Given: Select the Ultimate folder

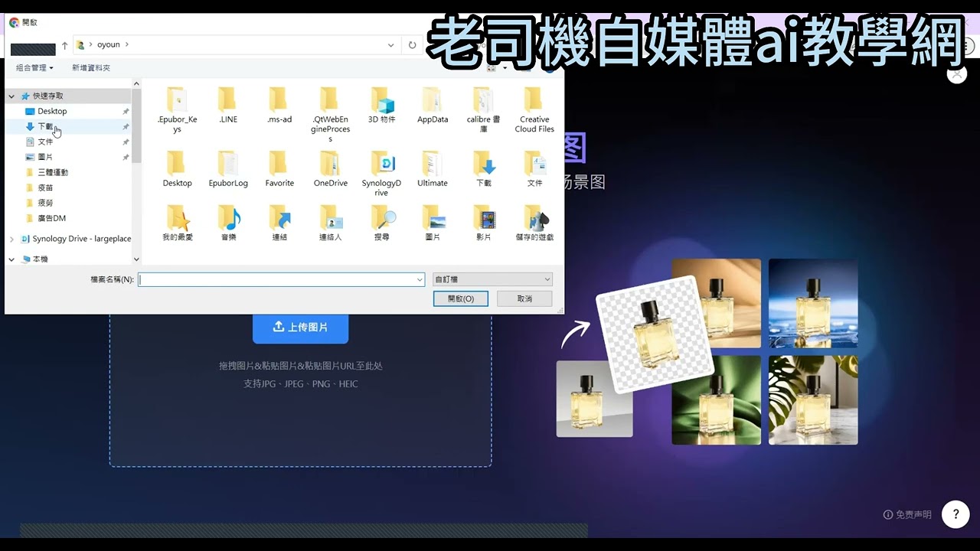Looking at the screenshot, I should pos(433,169).
